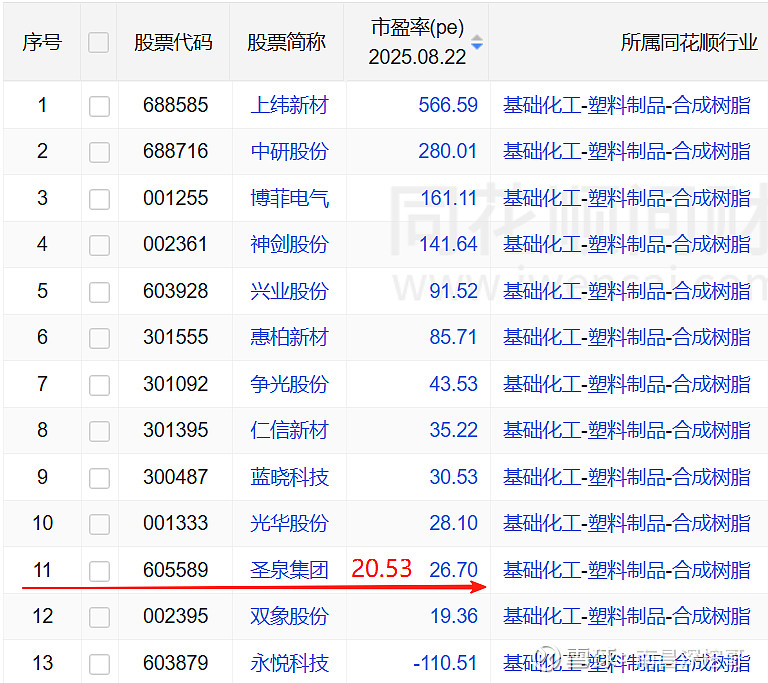Select stock code 301092
The width and height of the screenshot is (768, 683).
pyautogui.click(x=176, y=384)
